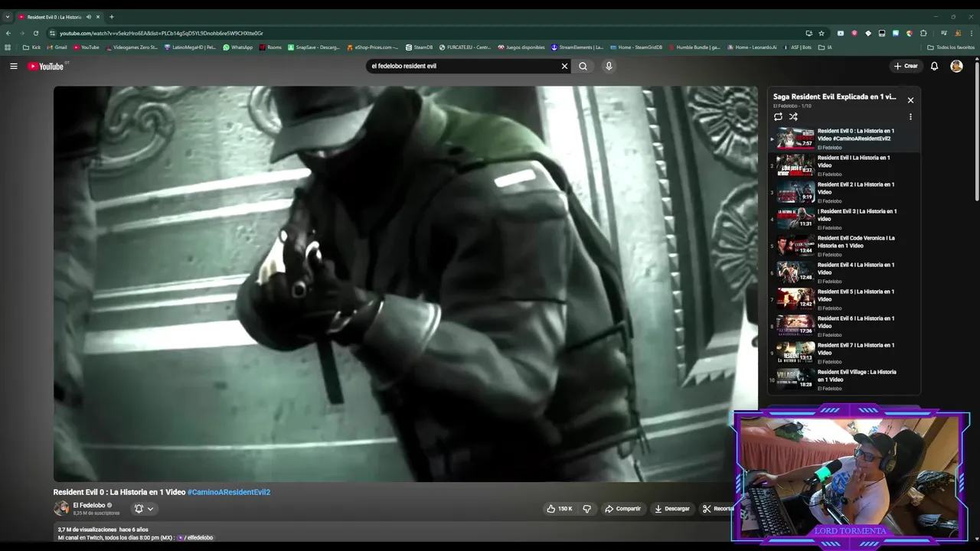Open the install/cast icon in address bar
Image resolution: width=980 pixels, height=551 pixels.
point(808,33)
